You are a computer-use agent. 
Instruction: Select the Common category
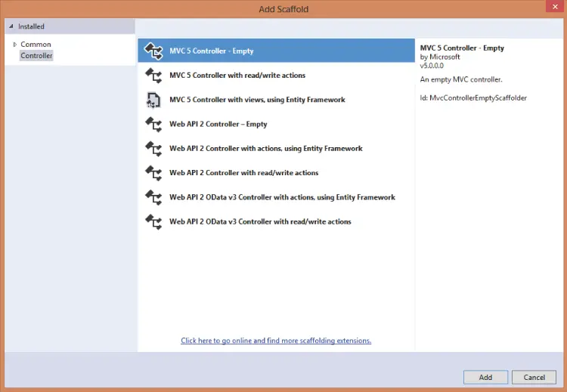(x=36, y=44)
